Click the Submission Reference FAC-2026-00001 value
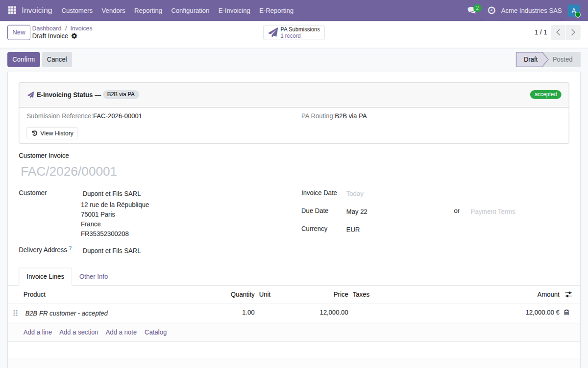588x368 pixels. click(118, 116)
